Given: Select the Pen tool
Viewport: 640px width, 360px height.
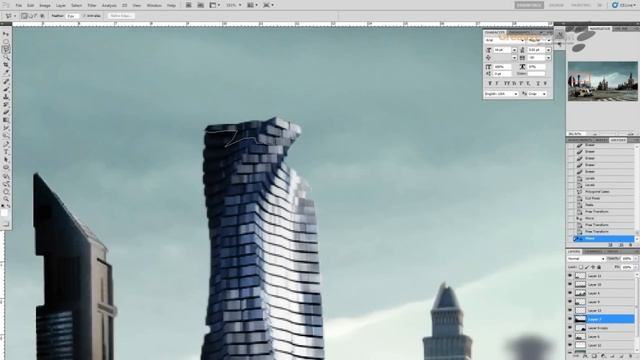Looking at the screenshot, I should (6, 144).
